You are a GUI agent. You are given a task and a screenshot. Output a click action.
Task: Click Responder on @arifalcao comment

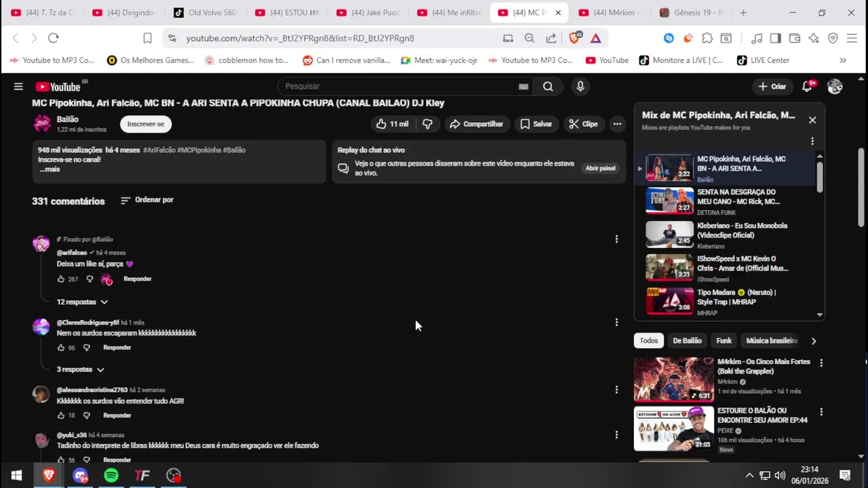pos(138,279)
